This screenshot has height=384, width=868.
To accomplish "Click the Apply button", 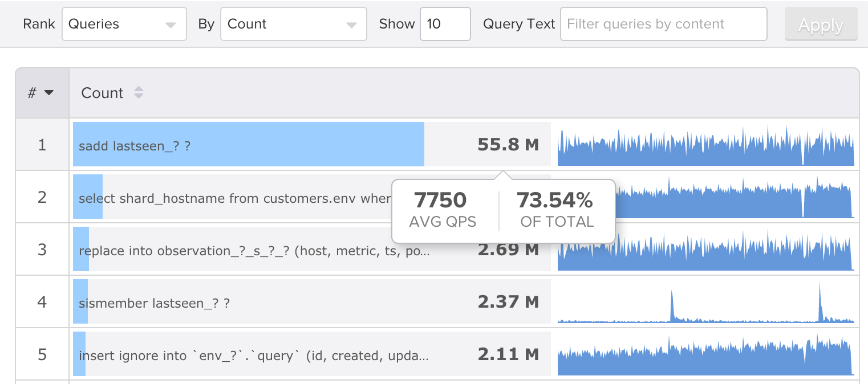I will click(x=821, y=24).
